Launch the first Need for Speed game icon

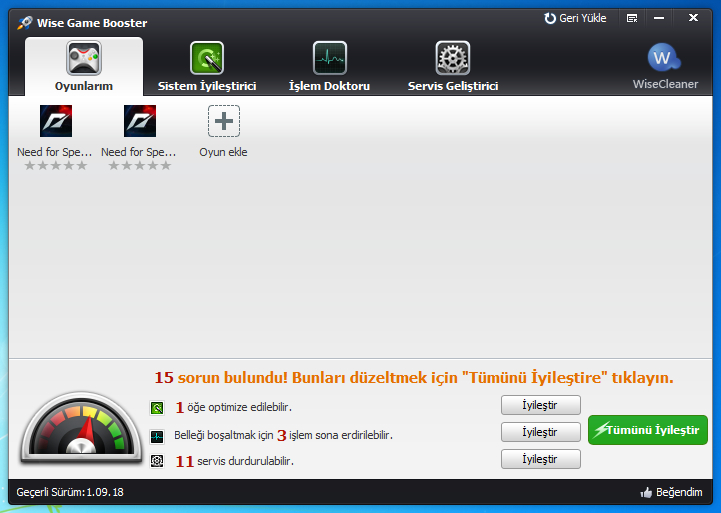click(56, 121)
